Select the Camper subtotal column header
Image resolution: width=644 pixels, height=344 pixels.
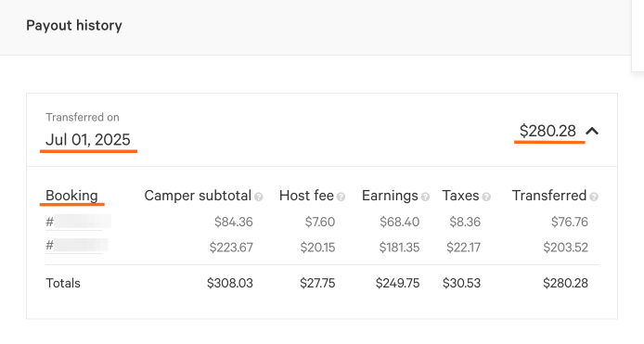tap(198, 196)
